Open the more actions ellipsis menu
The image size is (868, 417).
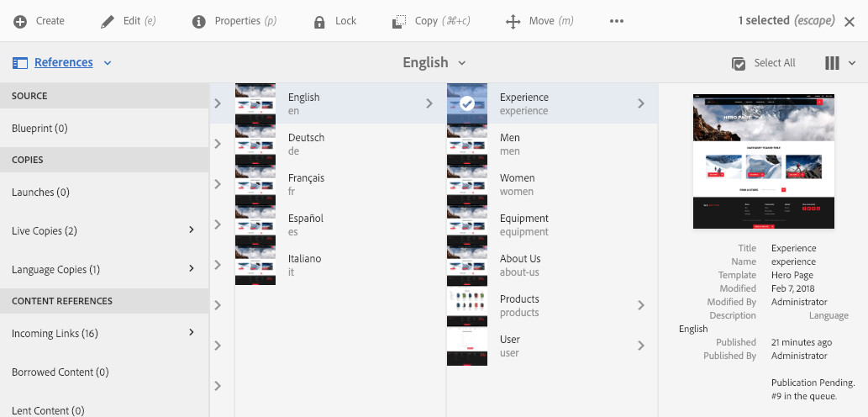[x=617, y=21]
